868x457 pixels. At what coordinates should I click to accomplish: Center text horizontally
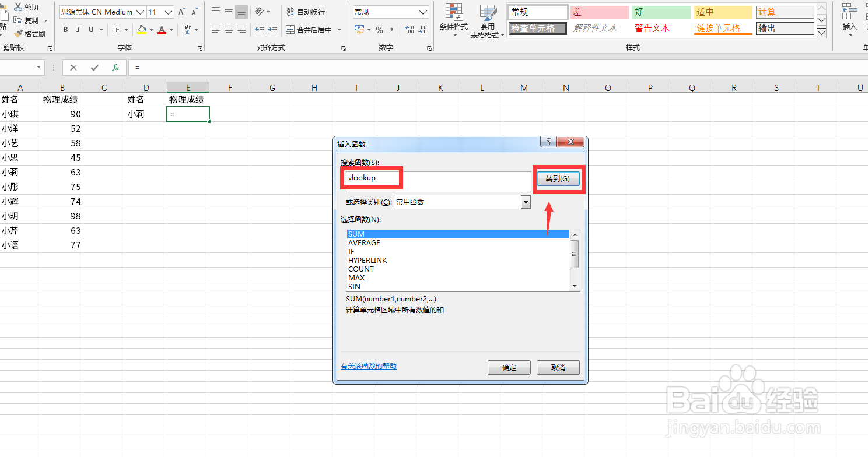click(x=229, y=30)
